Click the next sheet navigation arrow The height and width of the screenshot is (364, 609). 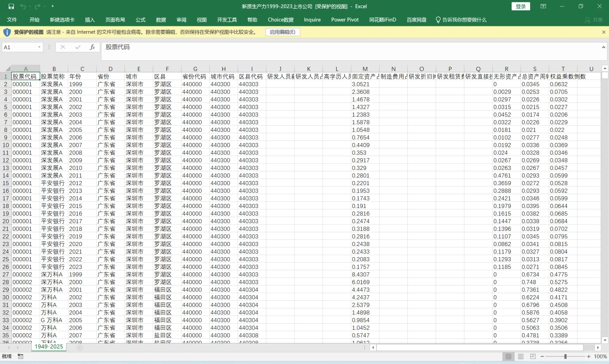[18, 347]
